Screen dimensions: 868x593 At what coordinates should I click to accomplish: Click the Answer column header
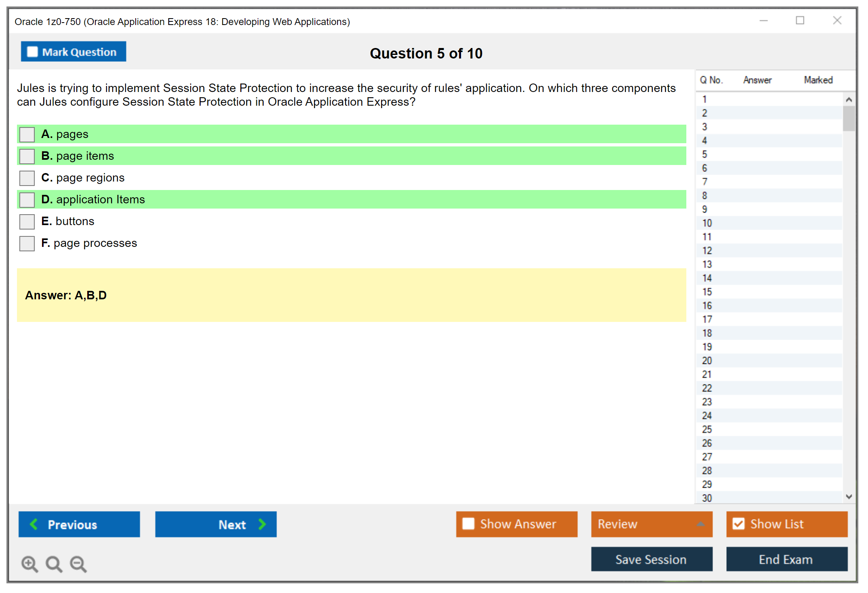tap(757, 79)
